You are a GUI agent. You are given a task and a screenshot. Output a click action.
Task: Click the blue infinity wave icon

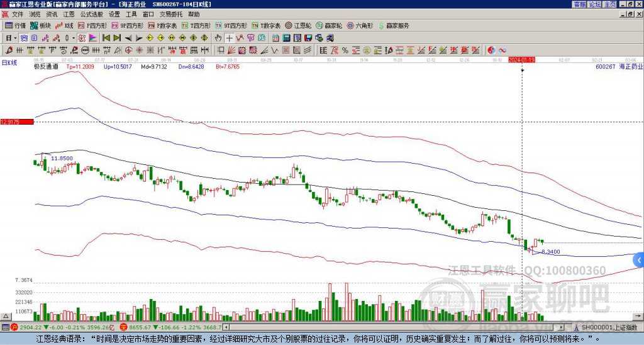coord(502,50)
